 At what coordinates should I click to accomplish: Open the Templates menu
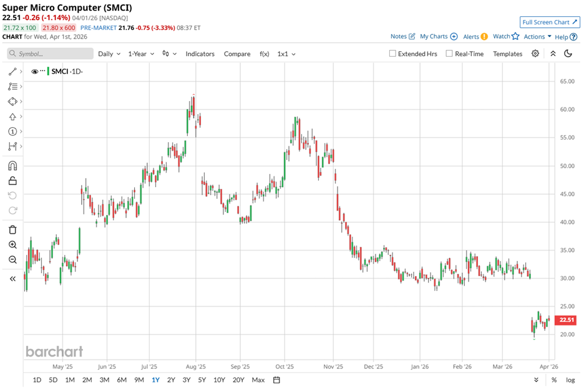click(x=508, y=54)
